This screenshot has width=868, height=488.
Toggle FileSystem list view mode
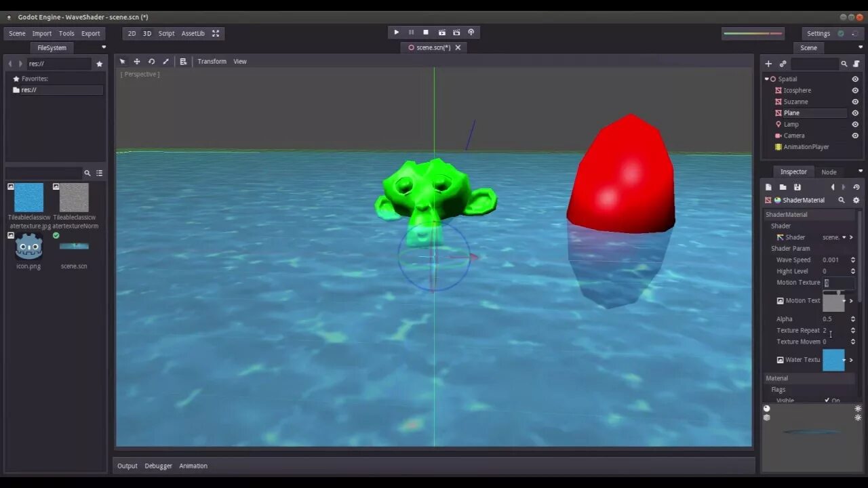click(x=99, y=173)
